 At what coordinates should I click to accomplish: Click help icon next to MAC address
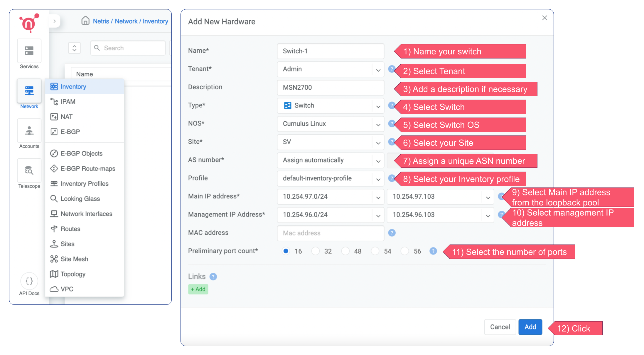point(392,233)
